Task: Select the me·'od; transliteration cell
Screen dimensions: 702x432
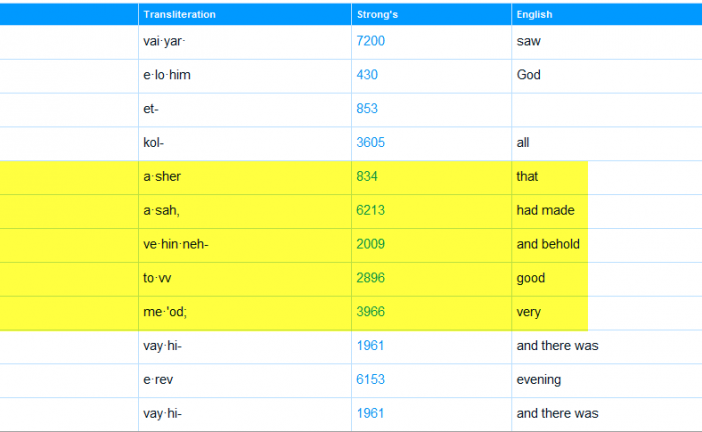Action: tap(164, 313)
